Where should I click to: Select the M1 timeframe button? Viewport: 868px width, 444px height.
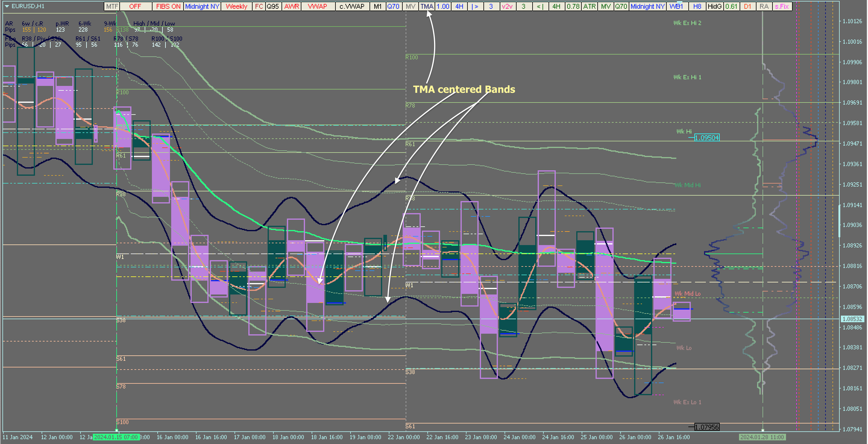coord(377,6)
